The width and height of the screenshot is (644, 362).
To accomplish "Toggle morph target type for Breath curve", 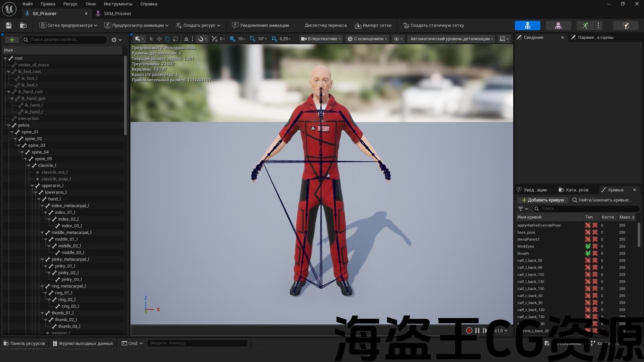I will pyautogui.click(x=588, y=253).
